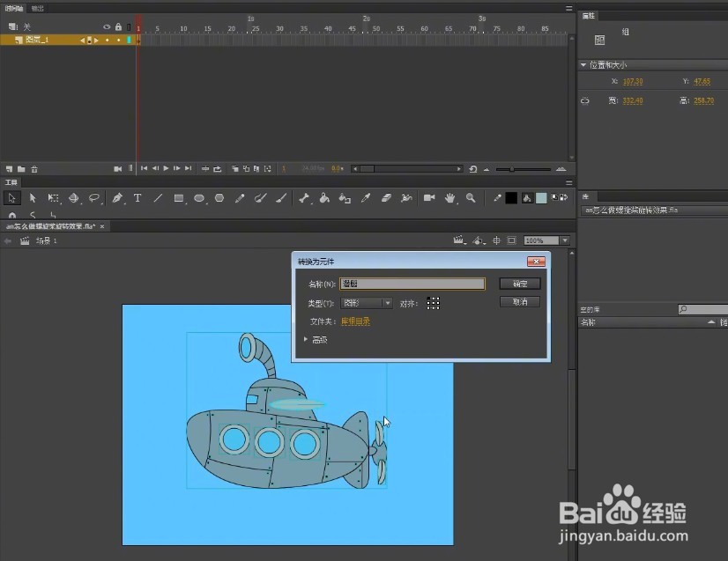This screenshot has height=561, width=728.
Task: Select the Paint Bucket tool
Action: [324, 198]
